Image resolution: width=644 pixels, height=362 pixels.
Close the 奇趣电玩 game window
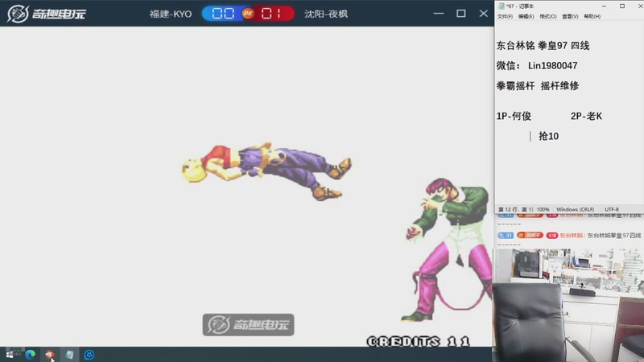click(x=484, y=14)
